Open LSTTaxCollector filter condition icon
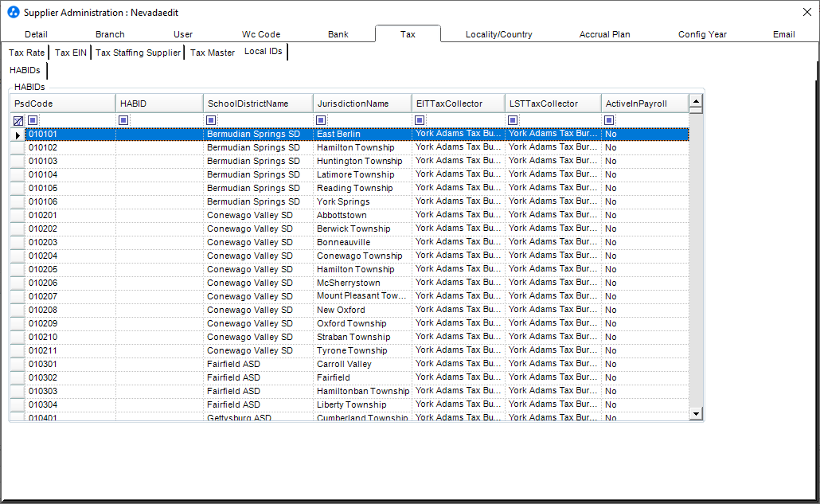Image resolution: width=820 pixels, height=504 pixels. [513, 120]
